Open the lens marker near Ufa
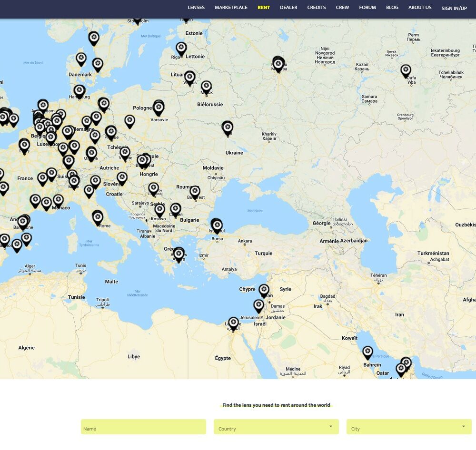 point(406,71)
